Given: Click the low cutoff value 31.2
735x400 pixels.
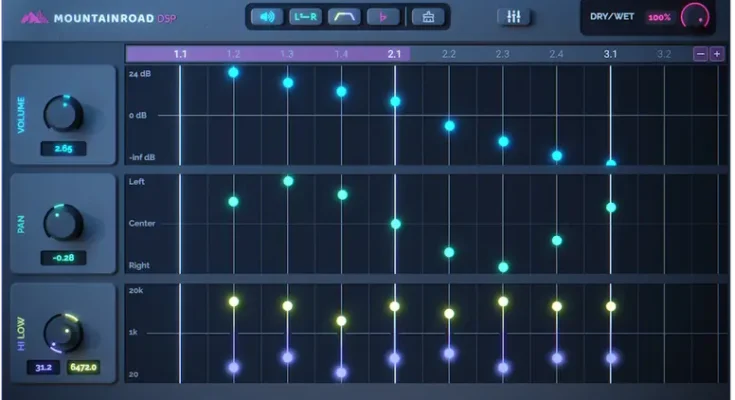Looking at the screenshot, I should point(44,368).
